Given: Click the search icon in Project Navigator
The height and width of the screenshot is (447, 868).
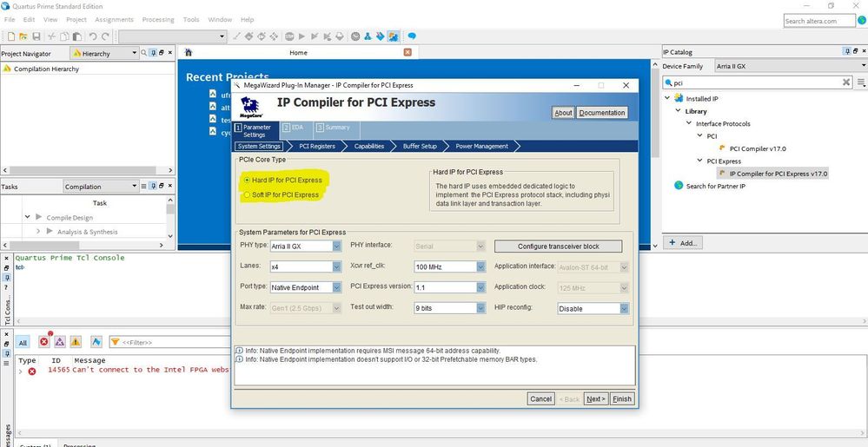Looking at the screenshot, I should pyautogui.click(x=144, y=53).
